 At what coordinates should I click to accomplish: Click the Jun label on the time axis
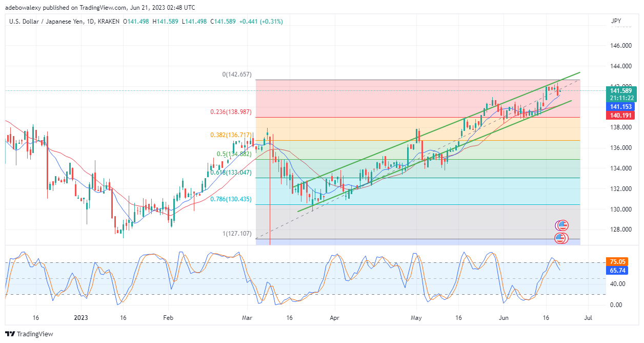(x=503, y=318)
